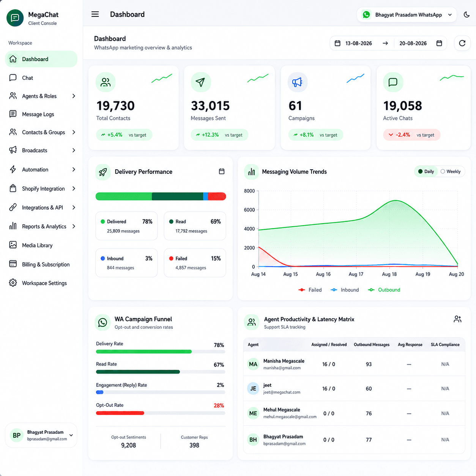This screenshot has height=476, width=476.
Task: Click the refresh dashboard icon button
Action: pos(462,43)
